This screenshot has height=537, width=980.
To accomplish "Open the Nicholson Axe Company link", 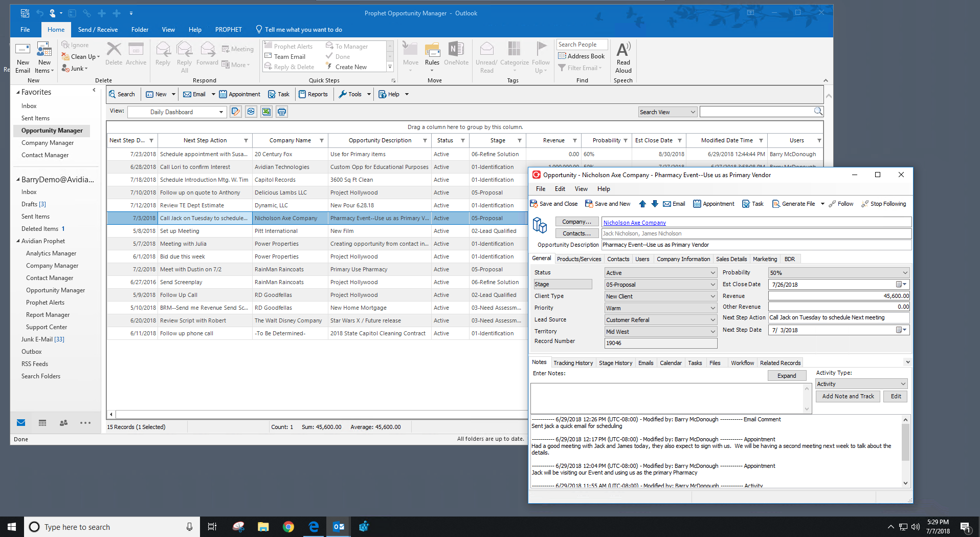I will [634, 223].
